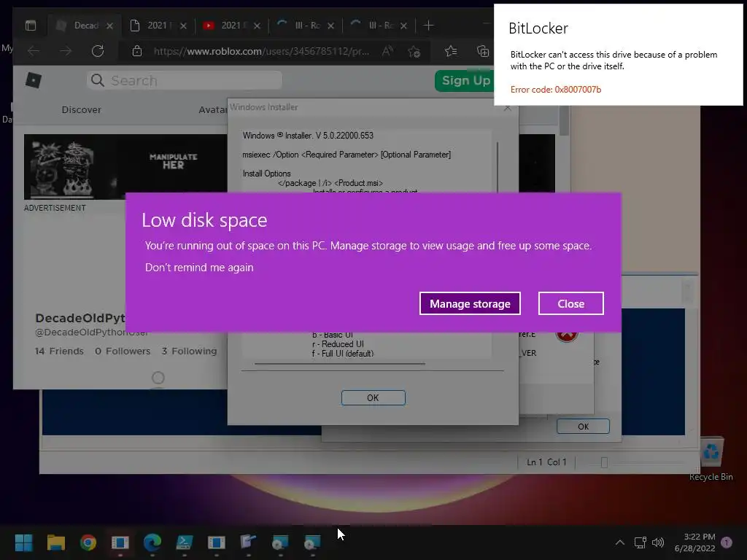Click the zoom slider in the editor status bar
This screenshot has height=560, width=747.
click(x=604, y=462)
